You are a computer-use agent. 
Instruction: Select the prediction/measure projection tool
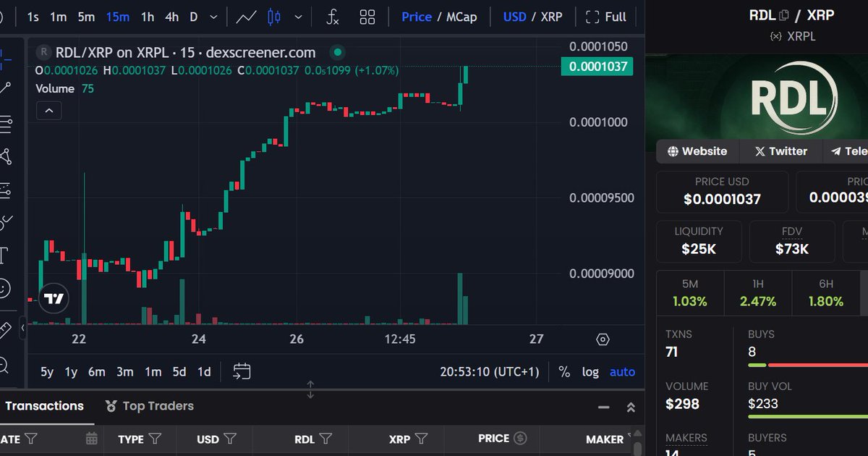[6, 190]
